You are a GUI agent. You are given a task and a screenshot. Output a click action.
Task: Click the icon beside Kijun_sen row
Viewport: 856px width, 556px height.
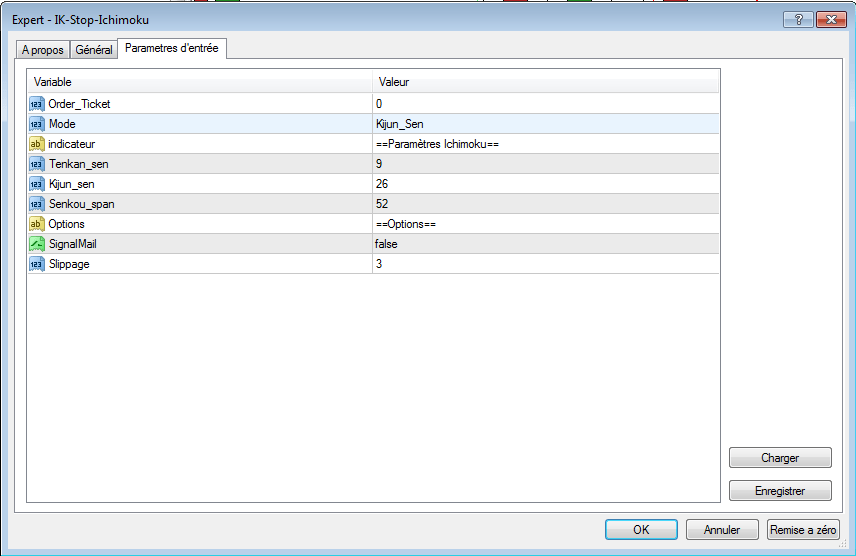37,184
